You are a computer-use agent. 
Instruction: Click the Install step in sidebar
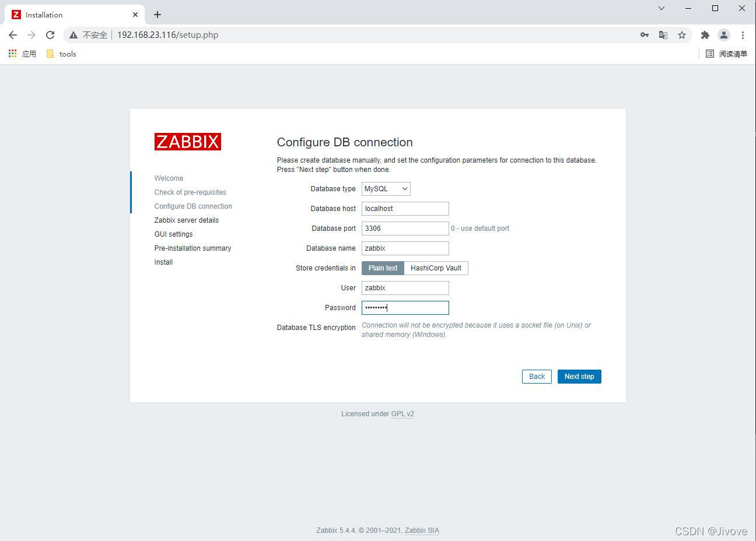click(x=163, y=262)
